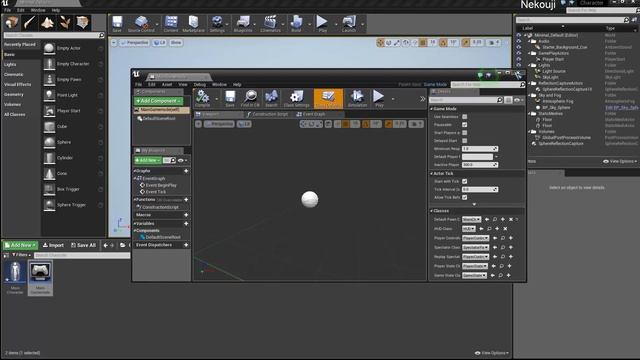The image size is (640, 360).
Task: Open Marketplace from main toolbar
Action: [x=193, y=24]
